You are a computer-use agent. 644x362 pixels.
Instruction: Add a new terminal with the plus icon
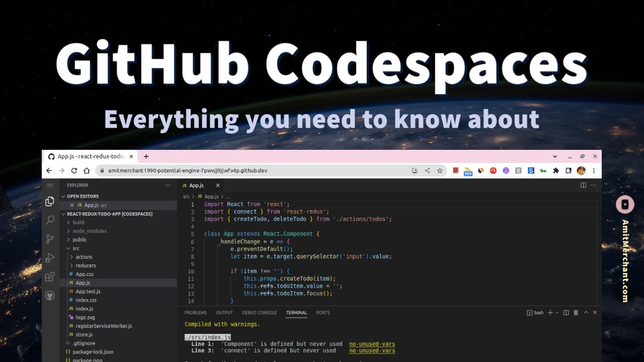point(550,313)
